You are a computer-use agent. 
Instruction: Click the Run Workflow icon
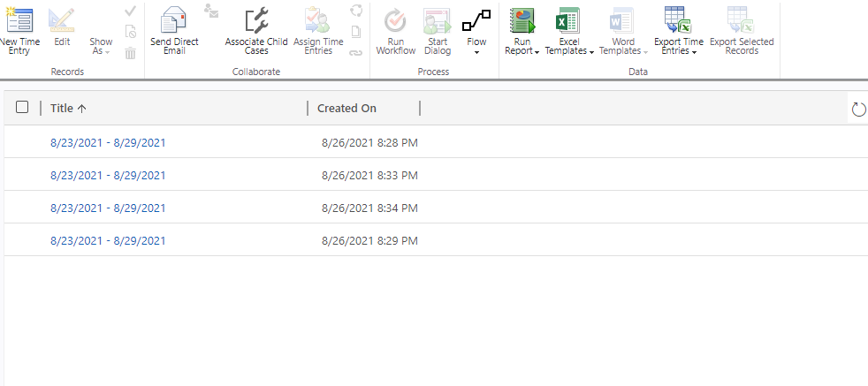click(x=395, y=21)
